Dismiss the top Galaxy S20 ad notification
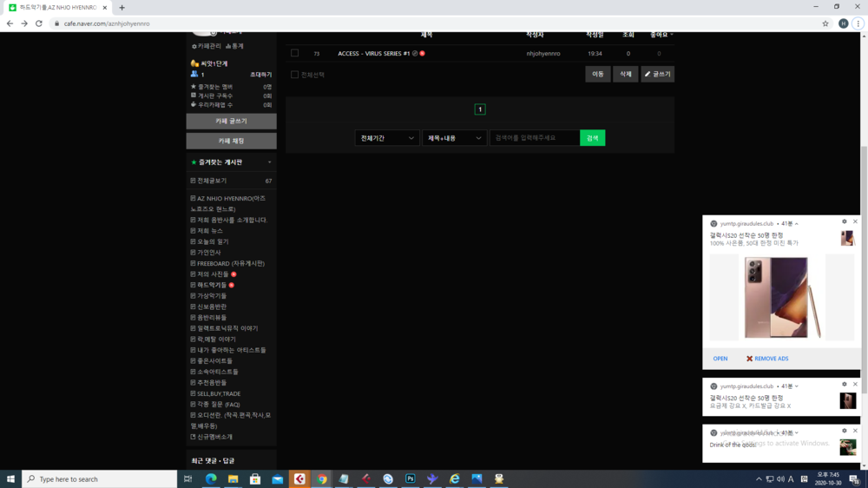 pyautogui.click(x=855, y=222)
